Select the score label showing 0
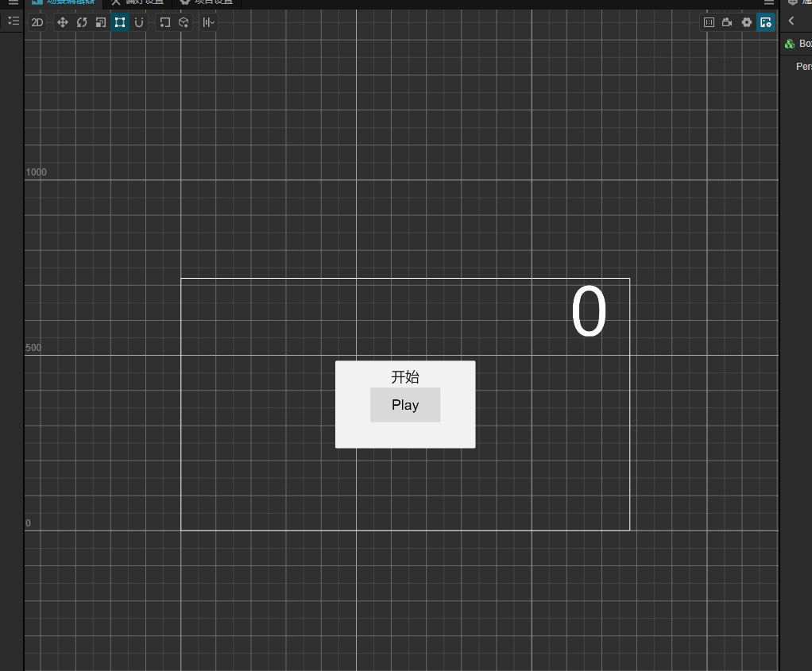This screenshot has height=671, width=812. click(589, 311)
